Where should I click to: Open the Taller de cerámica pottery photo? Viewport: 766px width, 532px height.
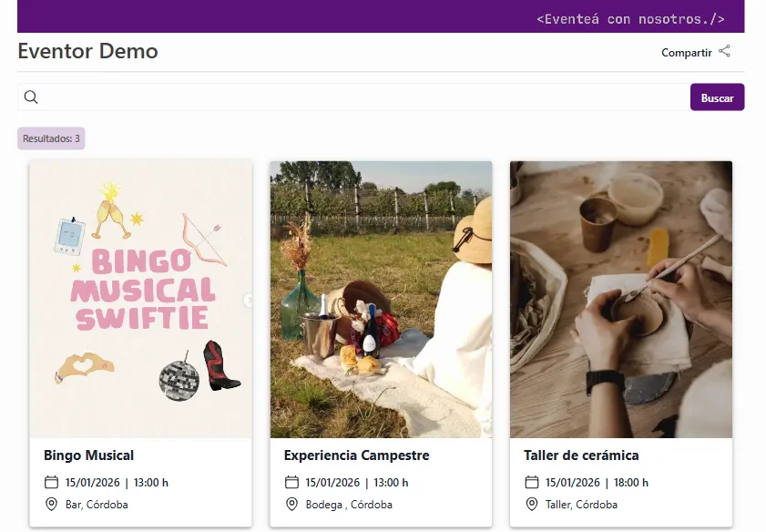click(x=621, y=300)
